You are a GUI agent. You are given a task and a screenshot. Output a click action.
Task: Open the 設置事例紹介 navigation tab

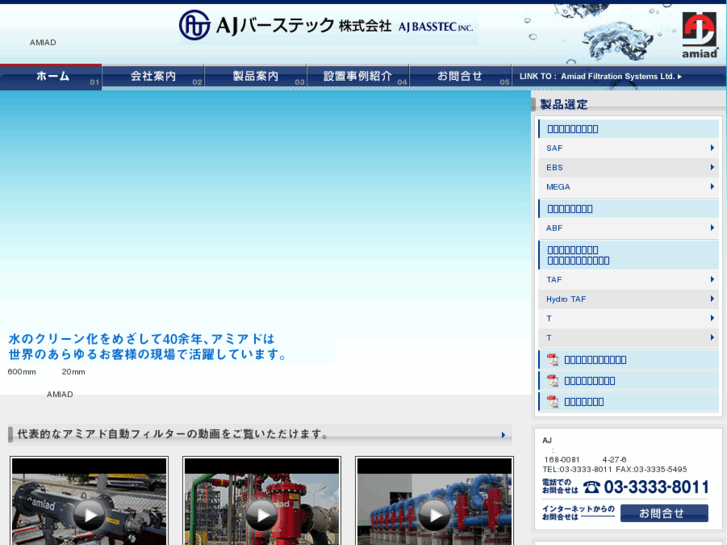[x=358, y=77]
